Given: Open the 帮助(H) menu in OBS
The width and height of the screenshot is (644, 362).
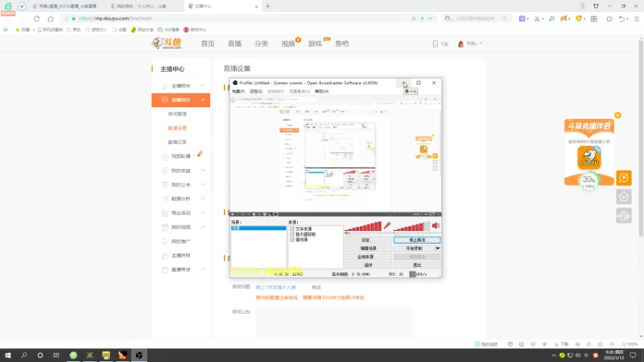Looking at the screenshot, I should pyautogui.click(x=321, y=91).
